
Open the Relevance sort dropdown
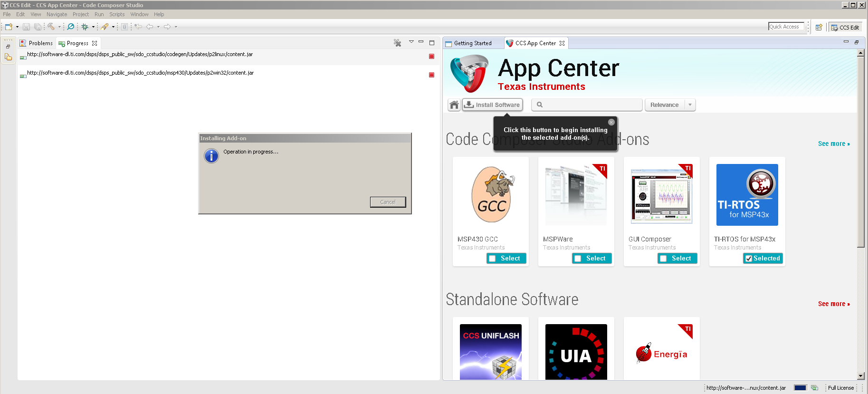click(x=670, y=105)
